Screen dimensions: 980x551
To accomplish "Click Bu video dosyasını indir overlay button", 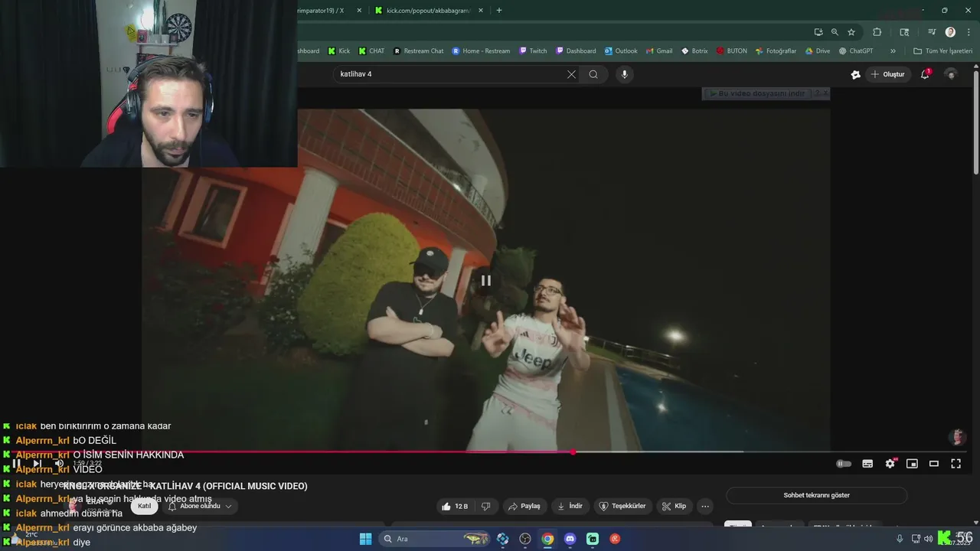I will tap(758, 93).
